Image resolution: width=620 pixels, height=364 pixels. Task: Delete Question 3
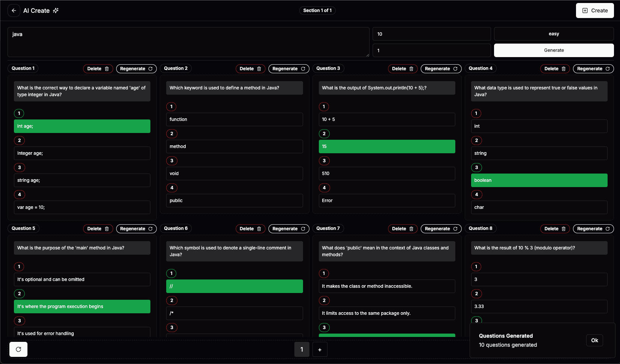pos(402,69)
